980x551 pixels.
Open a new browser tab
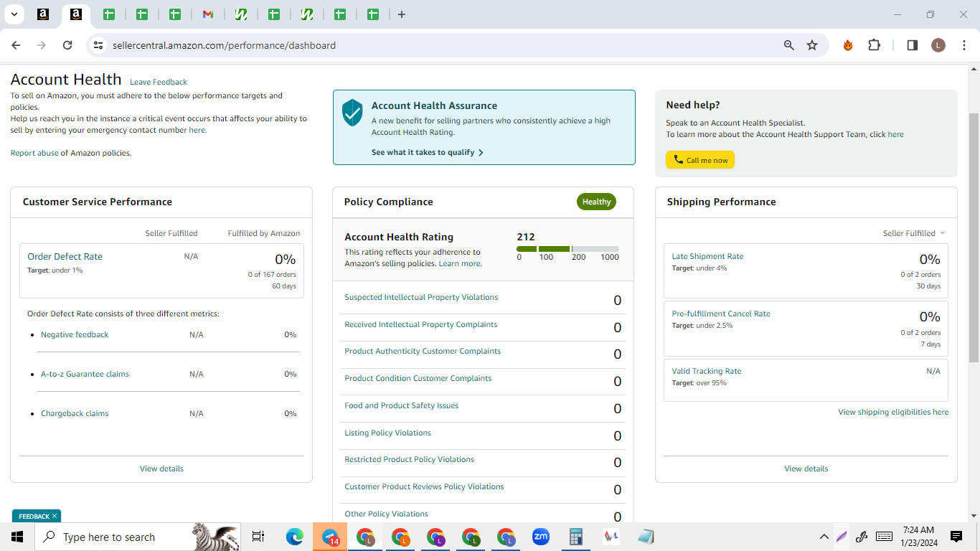coord(401,14)
